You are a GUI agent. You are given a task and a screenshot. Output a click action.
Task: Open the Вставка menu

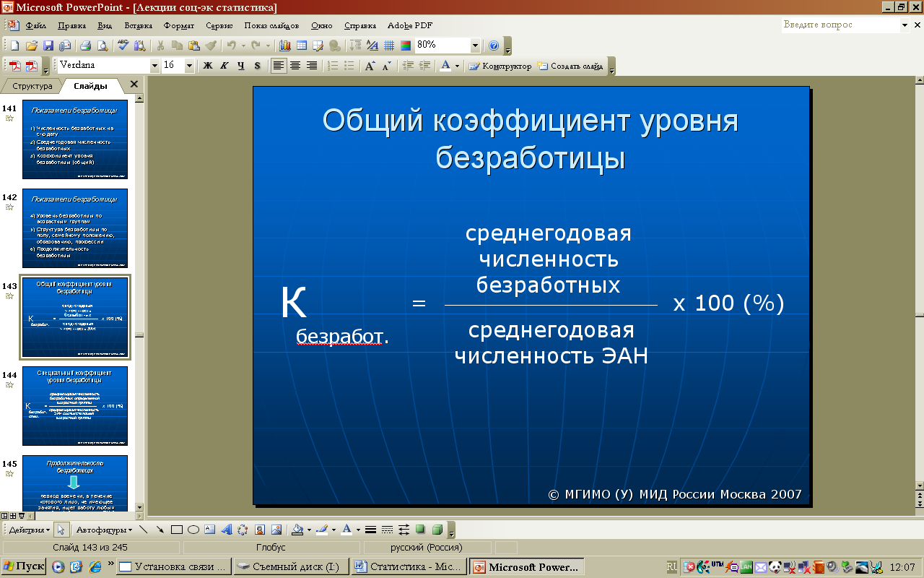pos(138,25)
